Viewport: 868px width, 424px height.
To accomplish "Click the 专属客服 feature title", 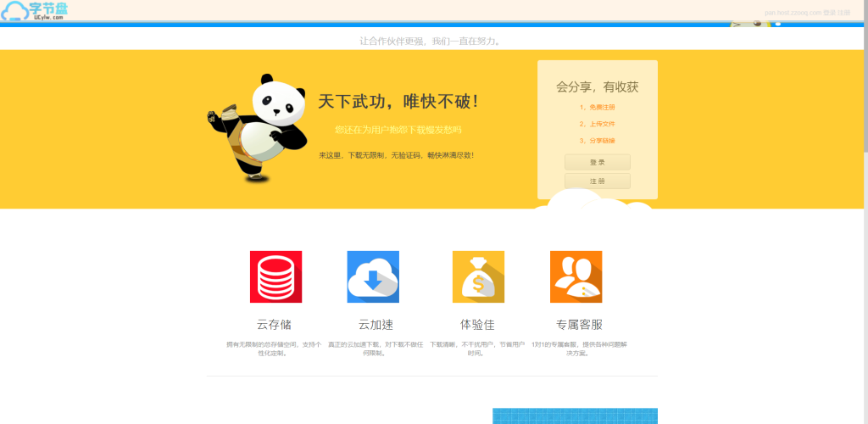I will pyautogui.click(x=579, y=325).
